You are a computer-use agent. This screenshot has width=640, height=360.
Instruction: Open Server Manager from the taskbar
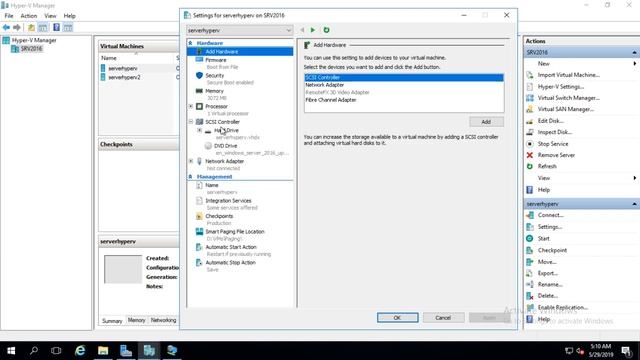126,351
